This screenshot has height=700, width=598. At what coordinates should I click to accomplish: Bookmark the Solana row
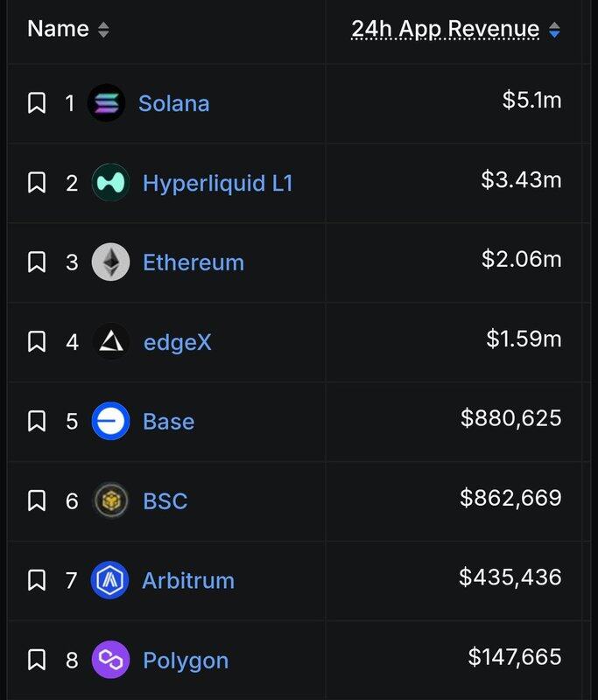37,103
